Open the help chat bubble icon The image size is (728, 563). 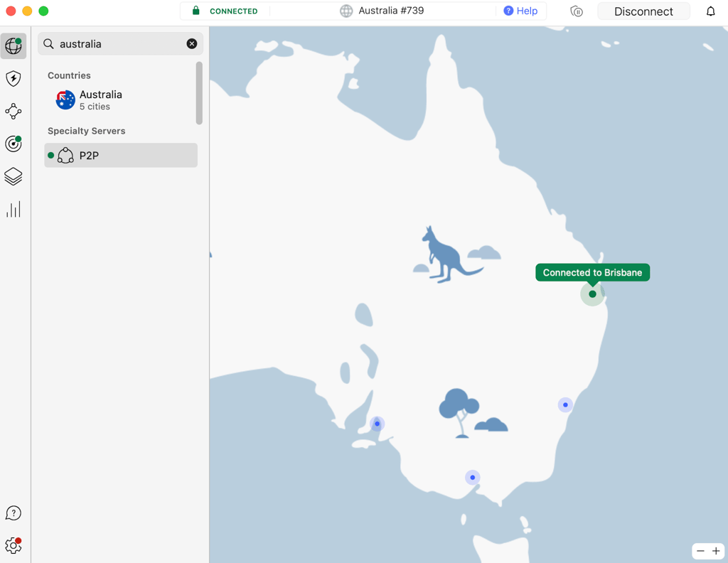coord(13,513)
